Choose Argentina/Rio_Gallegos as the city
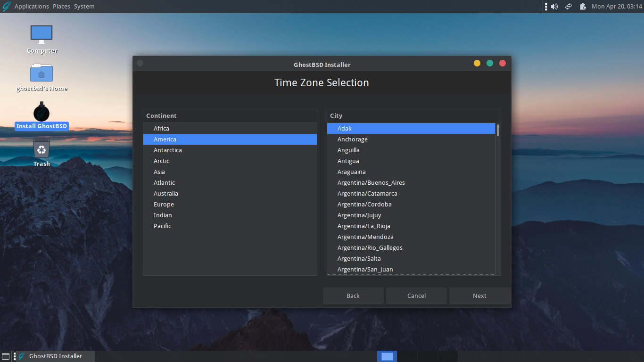The width and height of the screenshot is (644, 362). click(411, 248)
